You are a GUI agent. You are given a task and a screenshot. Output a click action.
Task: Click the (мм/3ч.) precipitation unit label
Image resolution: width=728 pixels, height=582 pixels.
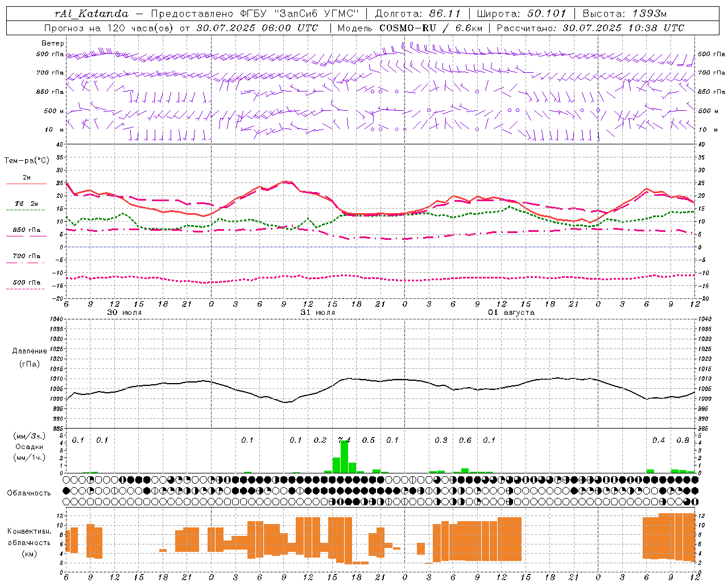30,436
